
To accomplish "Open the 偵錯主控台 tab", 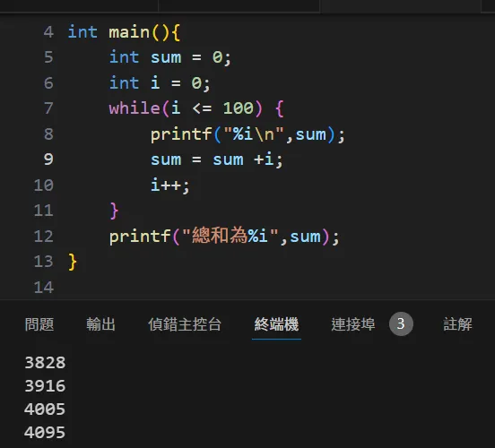I will point(185,324).
